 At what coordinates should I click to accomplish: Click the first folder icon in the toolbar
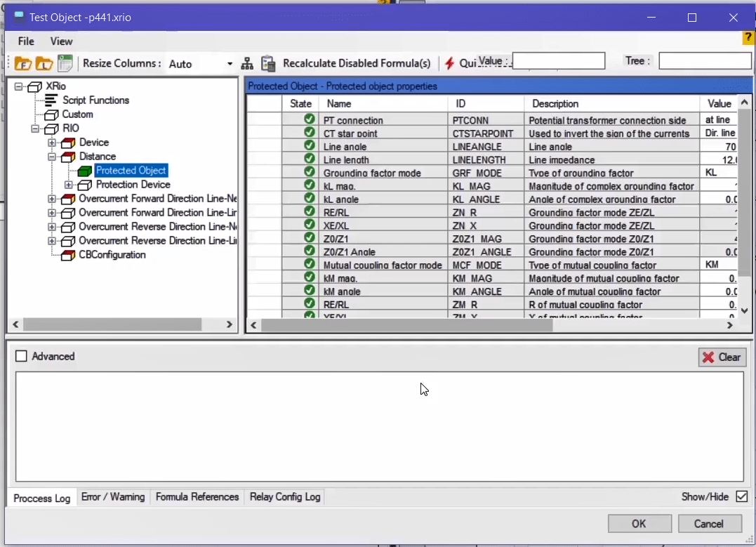pos(22,64)
